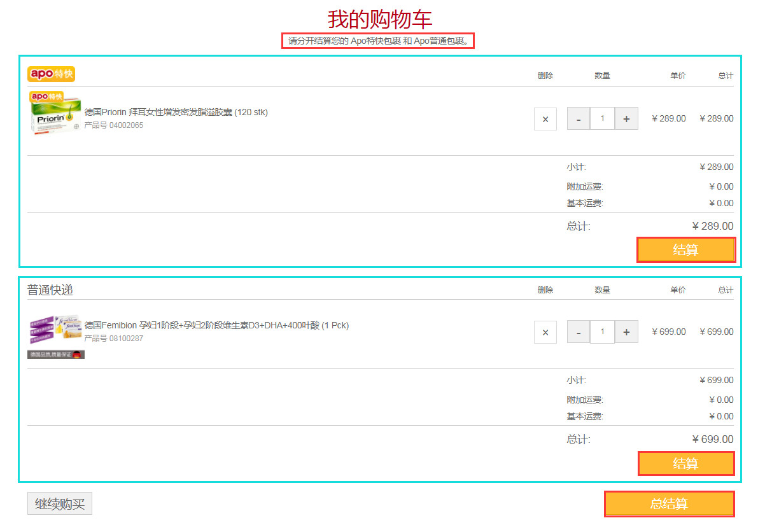The width and height of the screenshot is (758, 532).
Task: Open the Priorin product thumbnail
Action: (55, 113)
